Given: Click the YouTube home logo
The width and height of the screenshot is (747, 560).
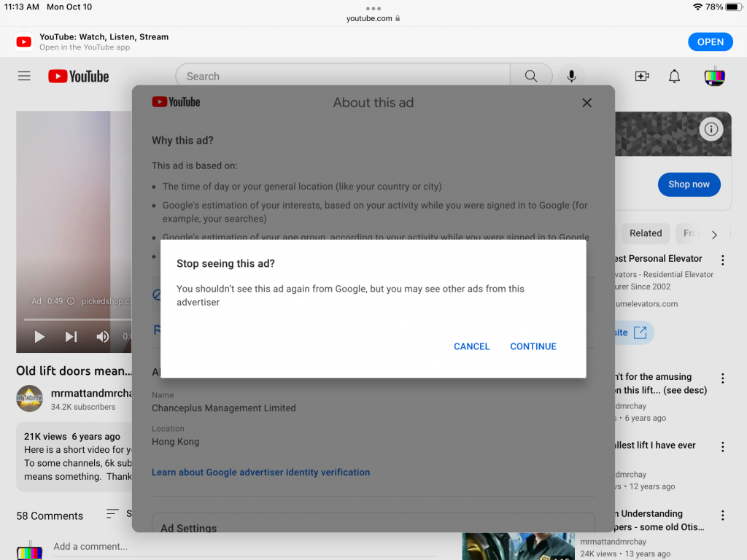Looking at the screenshot, I should pyautogui.click(x=79, y=77).
